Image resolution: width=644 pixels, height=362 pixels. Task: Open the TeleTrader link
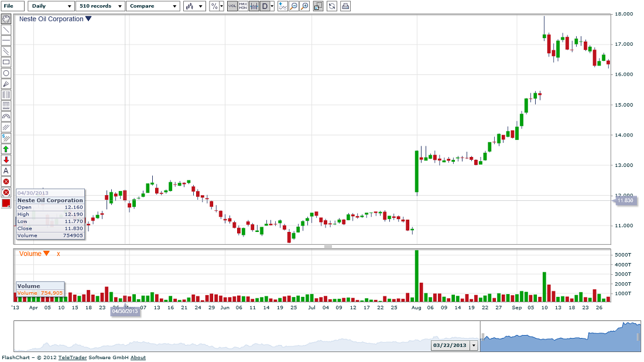pos(73,357)
